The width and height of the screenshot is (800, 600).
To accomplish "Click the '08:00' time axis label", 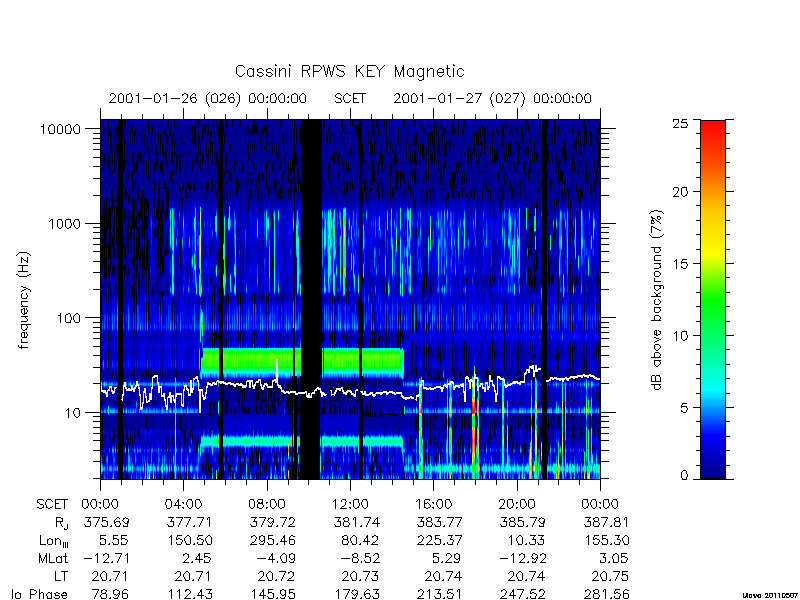I will [x=267, y=505].
